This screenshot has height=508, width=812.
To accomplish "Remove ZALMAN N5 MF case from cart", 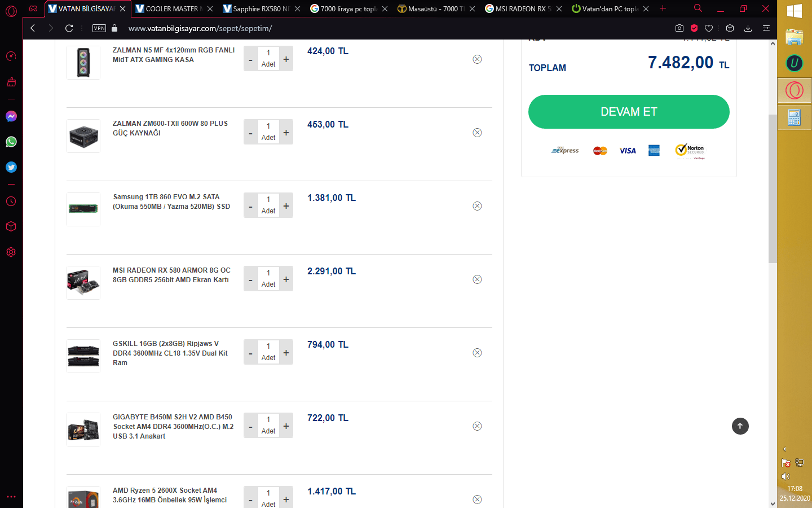I will point(477,59).
